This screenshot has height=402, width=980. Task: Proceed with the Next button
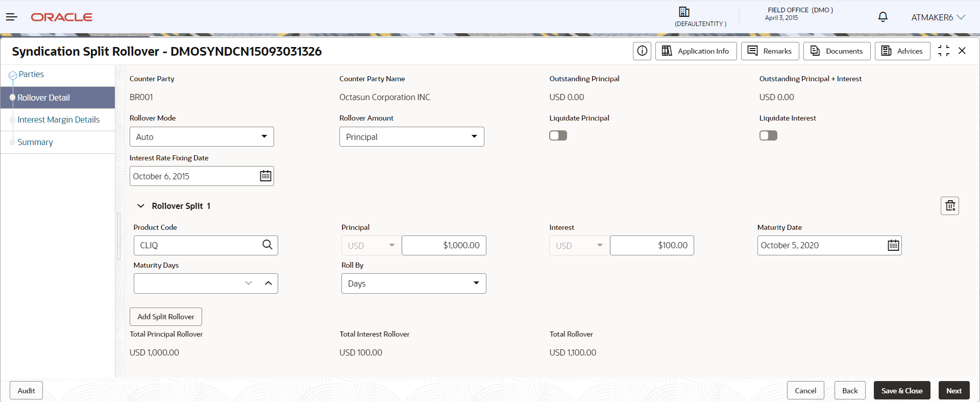954,391
